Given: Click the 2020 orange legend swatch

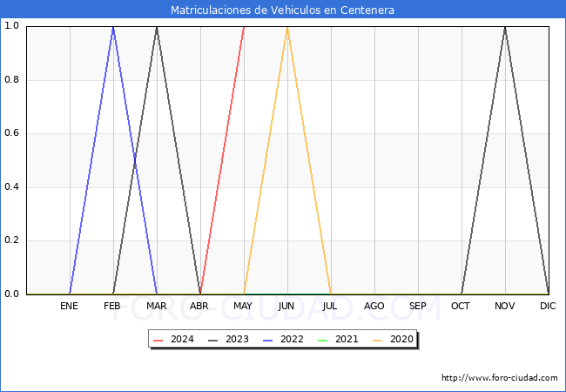Looking at the screenshot, I should [378, 341].
